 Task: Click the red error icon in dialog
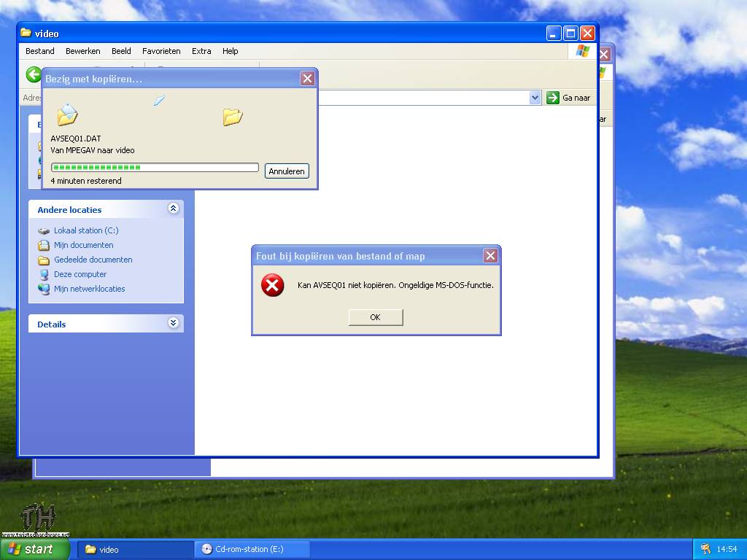(x=272, y=285)
